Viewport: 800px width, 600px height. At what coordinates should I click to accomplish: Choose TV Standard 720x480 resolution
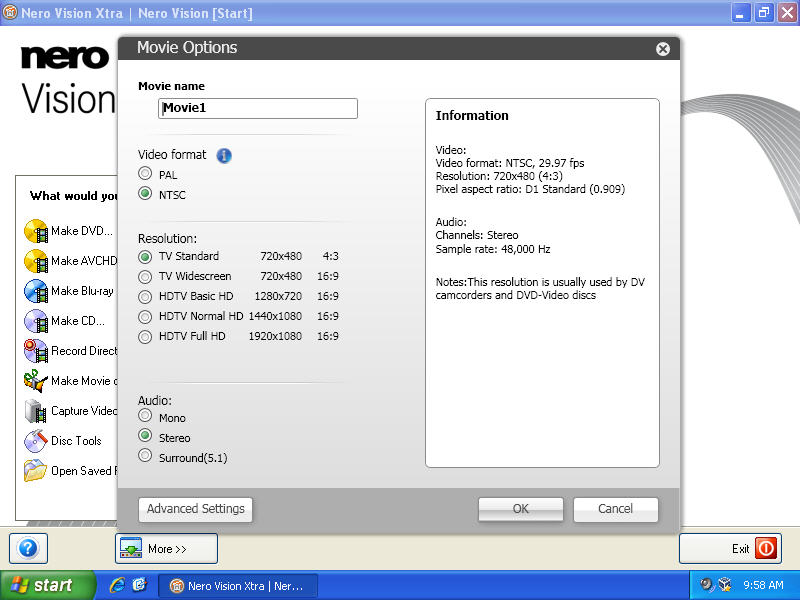(x=145, y=256)
